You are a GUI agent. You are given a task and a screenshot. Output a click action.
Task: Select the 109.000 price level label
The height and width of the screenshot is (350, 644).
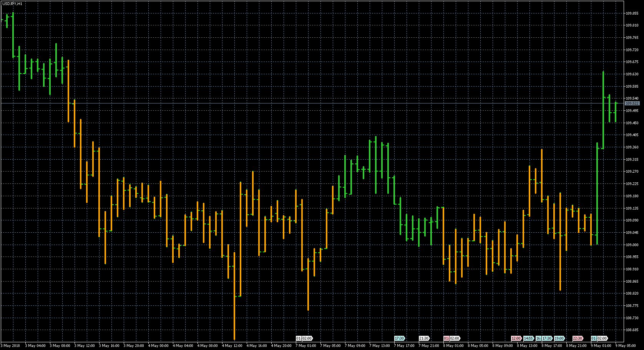632,245
